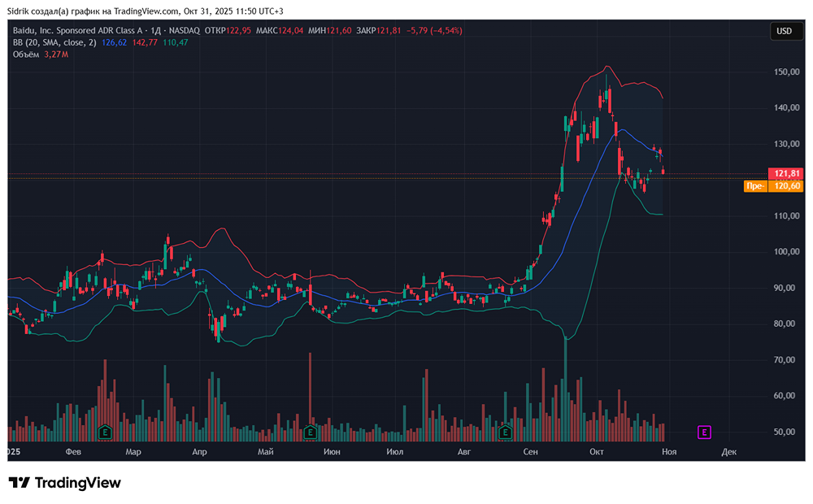Click the Окт label on the time axis

coord(598,450)
